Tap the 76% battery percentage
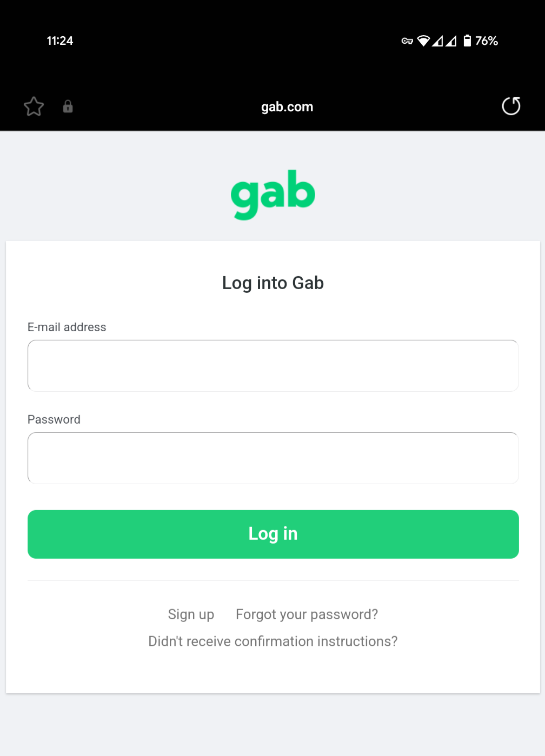This screenshot has height=756, width=545. tap(487, 41)
